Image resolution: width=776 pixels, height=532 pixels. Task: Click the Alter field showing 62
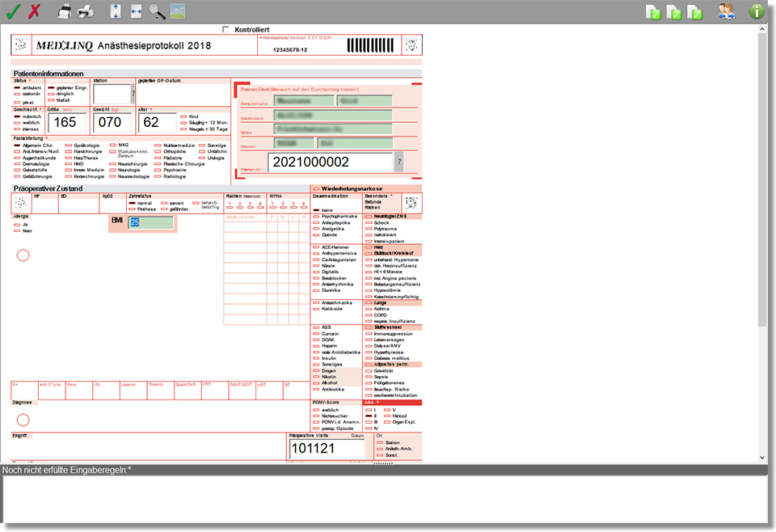[157, 122]
